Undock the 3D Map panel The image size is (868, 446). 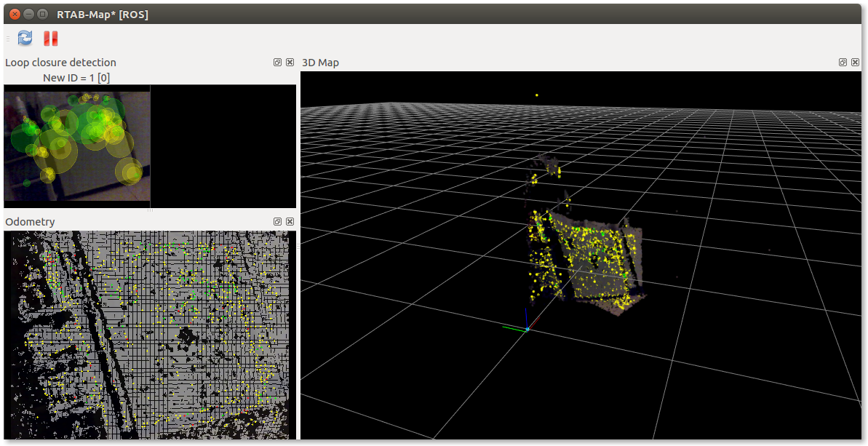coord(843,63)
